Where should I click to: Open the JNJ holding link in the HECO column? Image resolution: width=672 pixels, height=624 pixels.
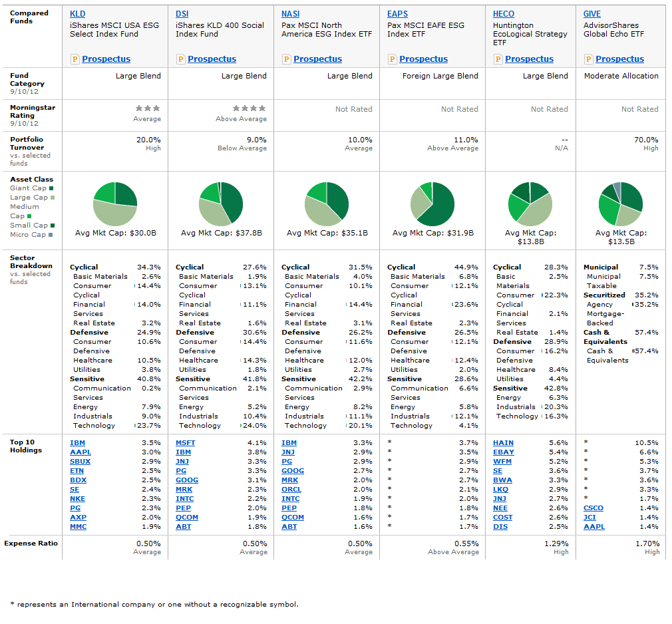(x=500, y=499)
